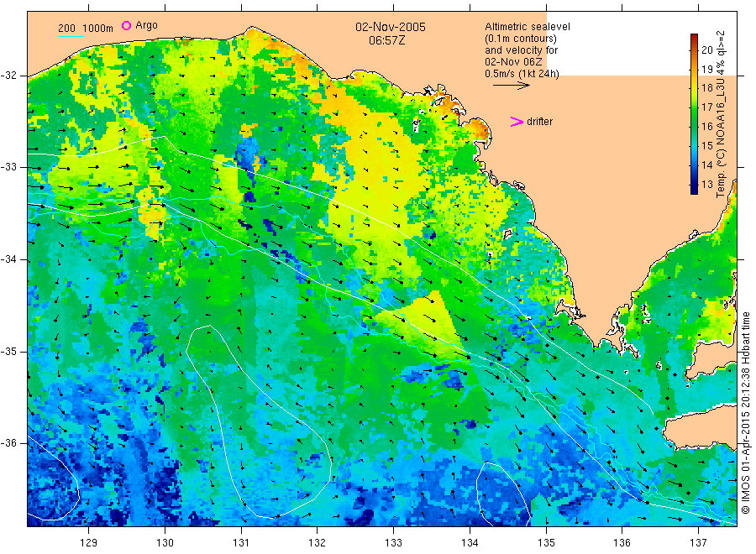Click the '0.5m/s (1kt 24h)' text
756x554 pixels.
(x=522, y=74)
